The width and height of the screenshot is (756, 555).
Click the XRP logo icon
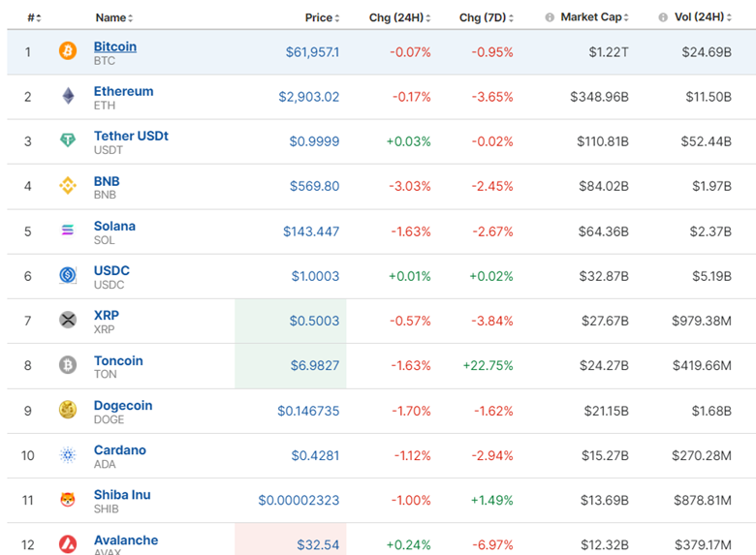point(68,320)
